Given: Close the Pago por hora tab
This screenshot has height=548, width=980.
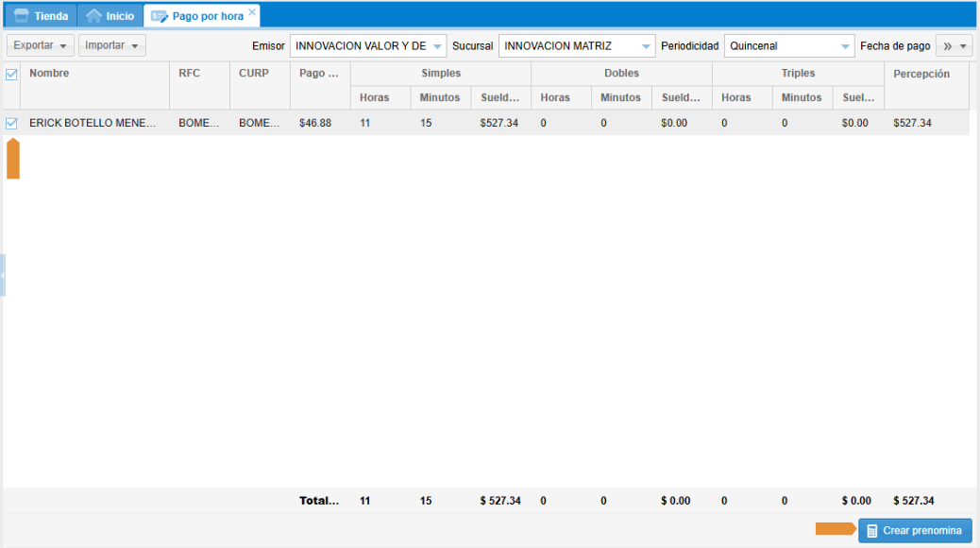Looking at the screenshot, I should click(x=252, y=12).
